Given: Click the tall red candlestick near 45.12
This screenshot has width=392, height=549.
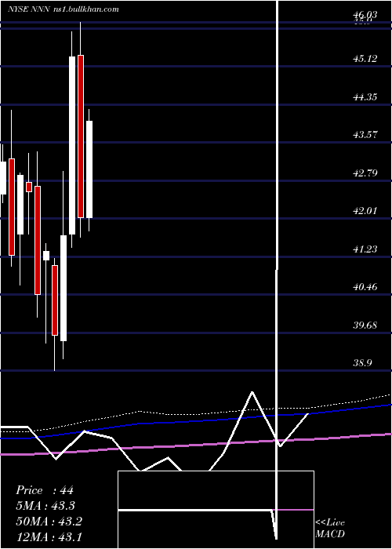Looking at the screenshot, I should tap(81, 136).
